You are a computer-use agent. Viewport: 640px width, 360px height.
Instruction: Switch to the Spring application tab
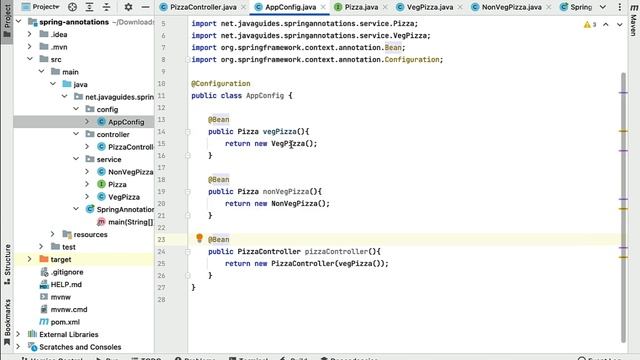[x=576, y=7]
